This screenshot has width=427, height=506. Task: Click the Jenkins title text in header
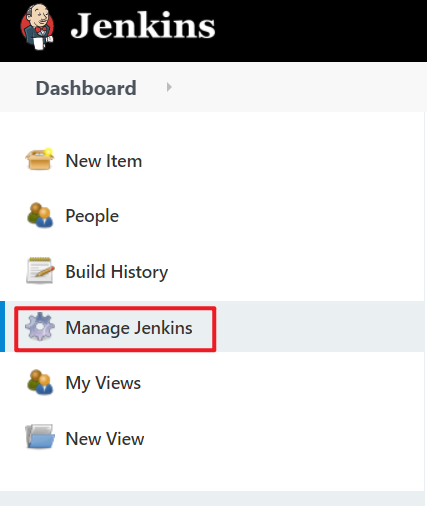143,26
